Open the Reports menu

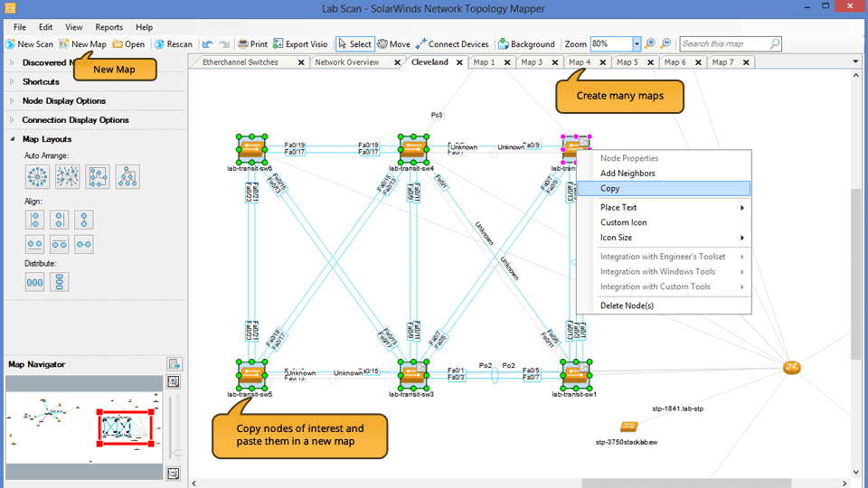click(x=109, y=27)
